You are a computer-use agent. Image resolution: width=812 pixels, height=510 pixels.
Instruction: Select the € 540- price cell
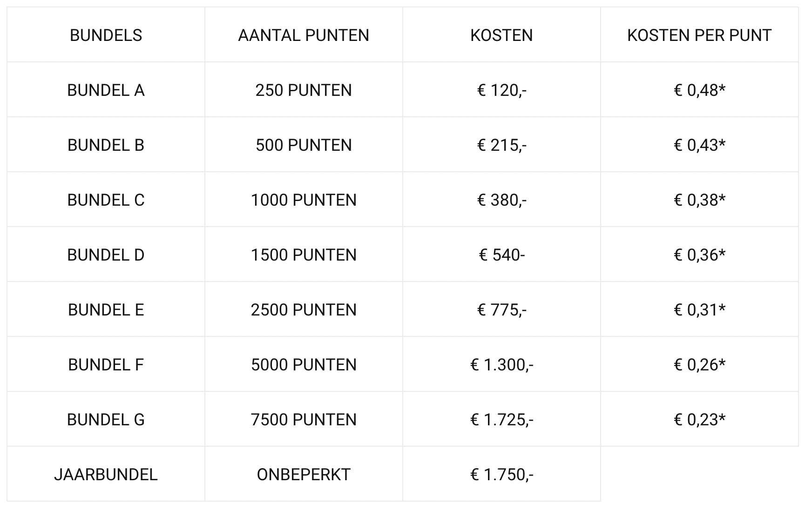(501, 255)
